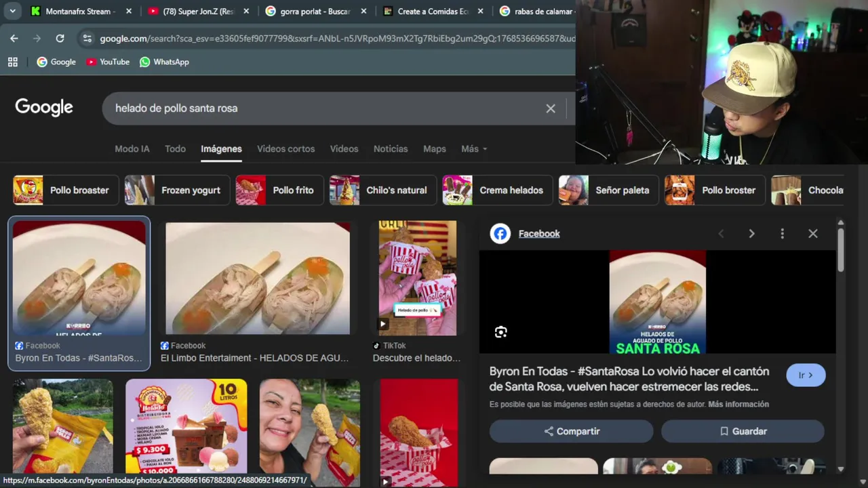Close the Montanafrx Stream tab
This screenshot has width=868, height=488.
point(129,12)
